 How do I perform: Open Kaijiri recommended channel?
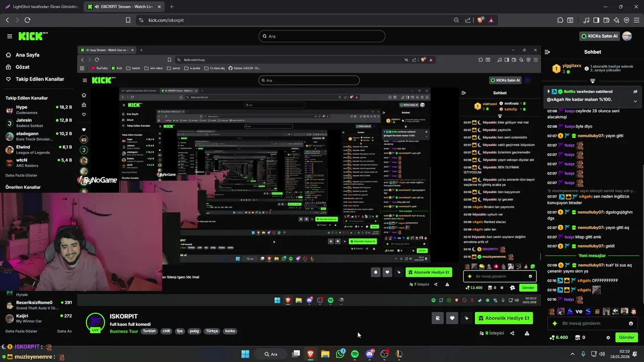39,318
